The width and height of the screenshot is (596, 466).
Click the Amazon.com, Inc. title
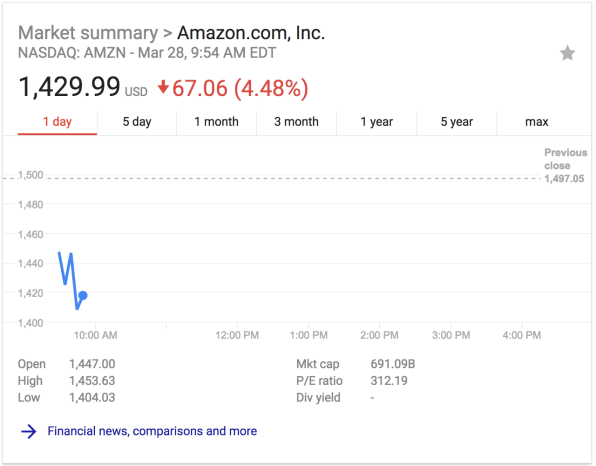click(x=251, y=33)
